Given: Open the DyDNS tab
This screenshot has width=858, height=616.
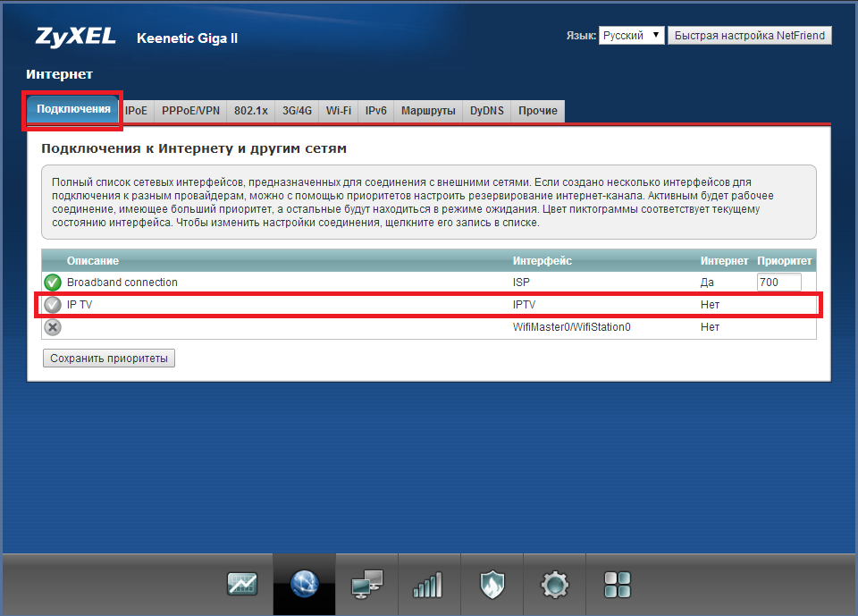Looking at the screenshot, I should (x=487, y=111).
